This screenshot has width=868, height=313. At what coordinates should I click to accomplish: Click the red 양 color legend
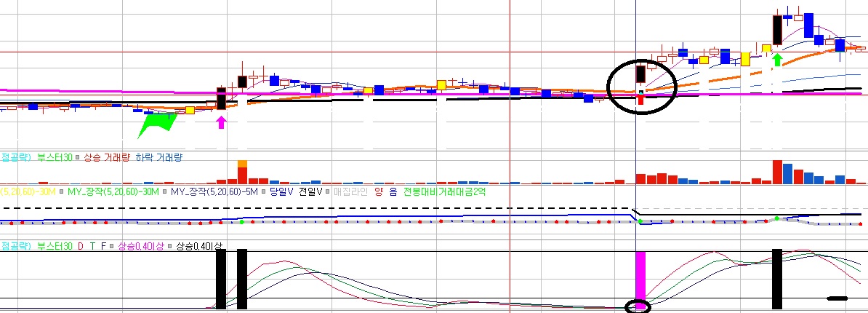(377, 192)
